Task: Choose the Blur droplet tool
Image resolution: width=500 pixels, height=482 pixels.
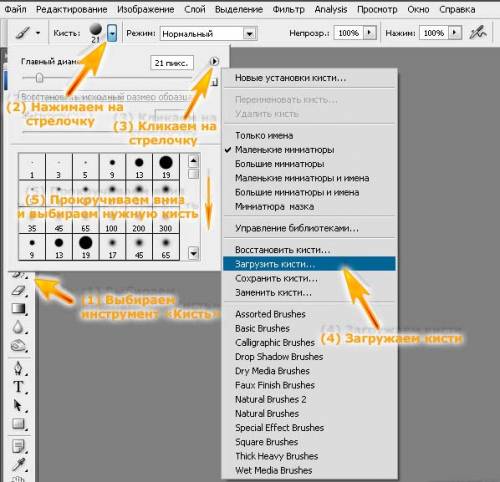Action: click(x=18, y=327)
